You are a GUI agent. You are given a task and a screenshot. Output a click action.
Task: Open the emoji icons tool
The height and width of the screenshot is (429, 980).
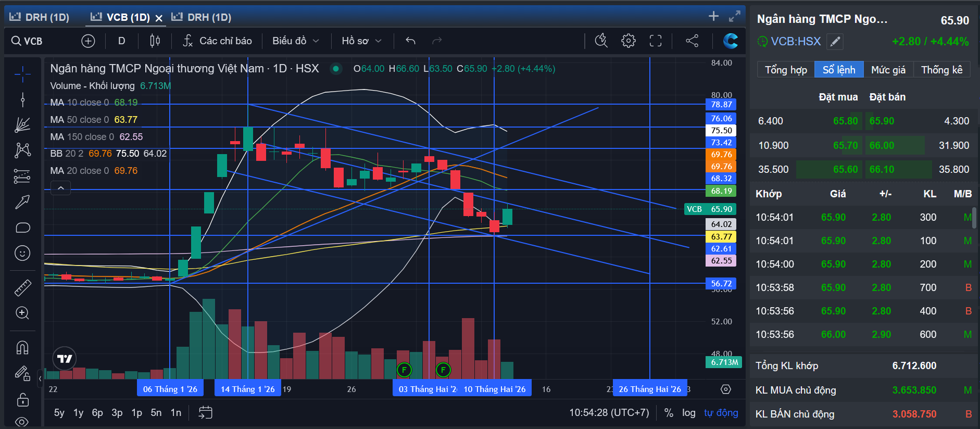22,254
